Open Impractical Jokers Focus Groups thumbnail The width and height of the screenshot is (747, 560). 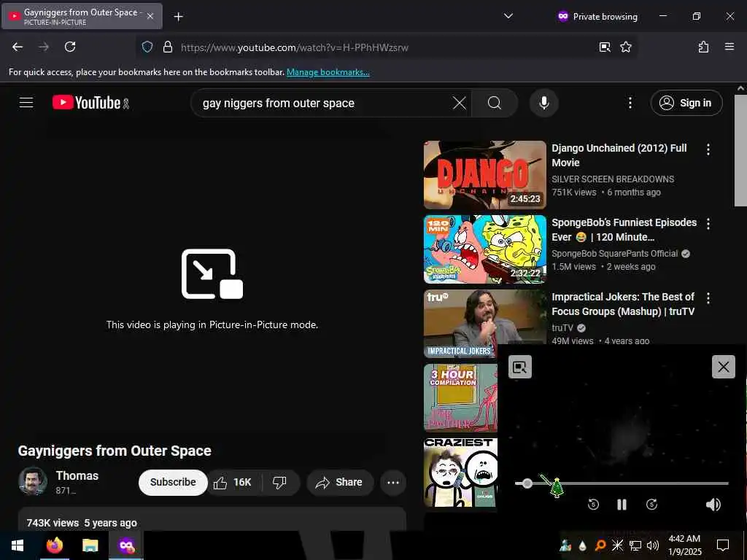(x=484, y=323)
